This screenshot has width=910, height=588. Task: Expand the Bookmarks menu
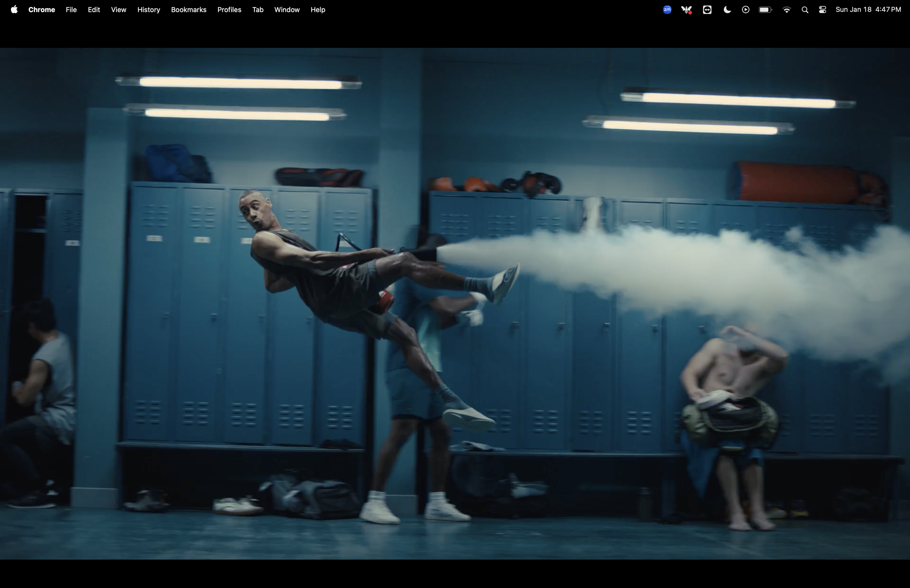[189, 9]
